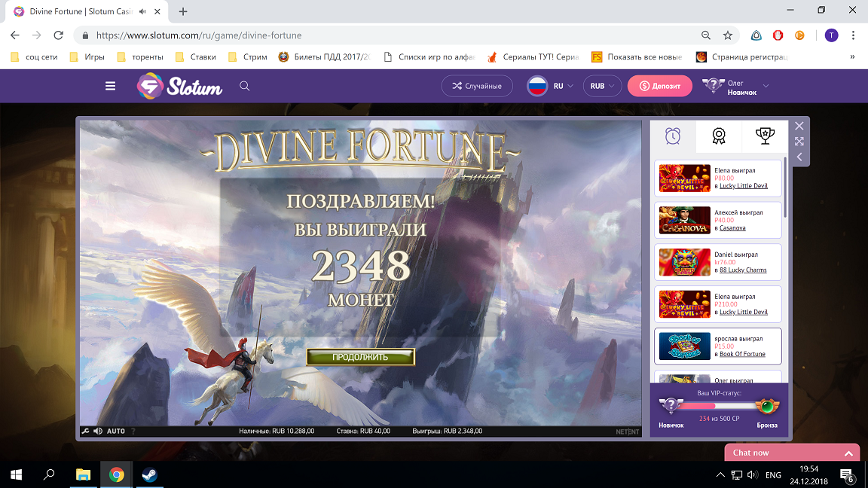This screenshot has width=868, height=488.
Task: Mute the game sound speaker icon
Action: (98, 431)
